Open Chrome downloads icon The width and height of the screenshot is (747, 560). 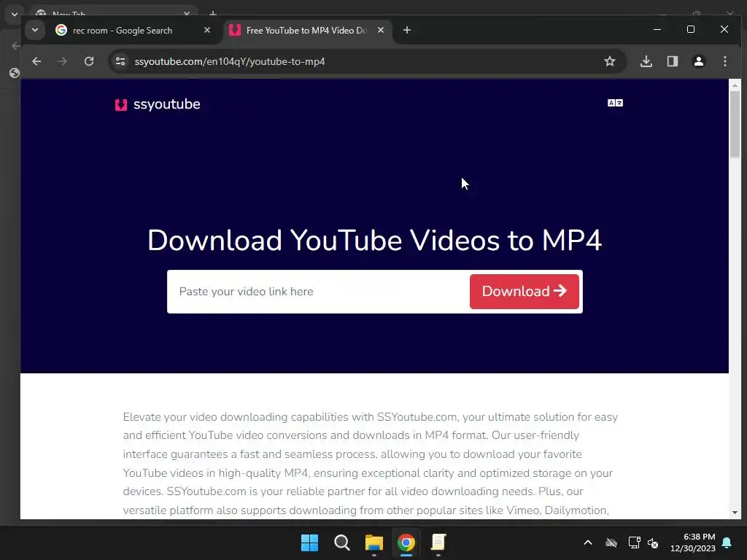point(646,61)
